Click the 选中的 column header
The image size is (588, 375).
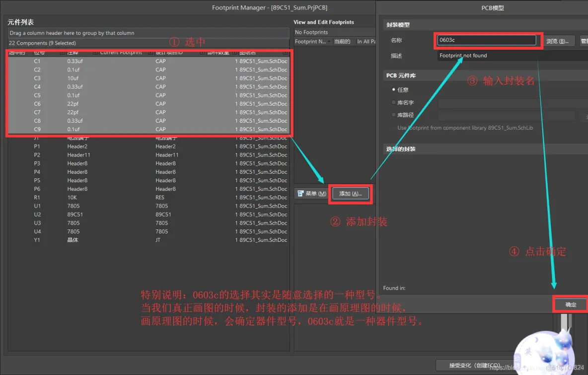18,53
